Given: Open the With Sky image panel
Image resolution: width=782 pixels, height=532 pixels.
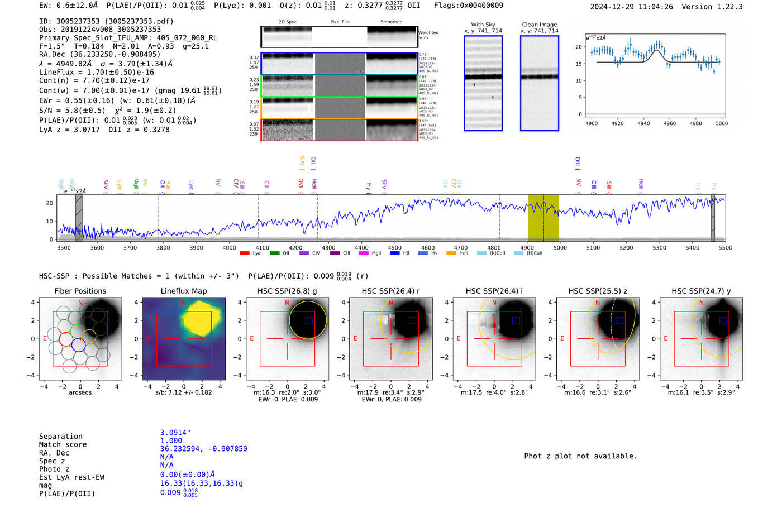Looking at the screenshot, I should coord(483,83).
